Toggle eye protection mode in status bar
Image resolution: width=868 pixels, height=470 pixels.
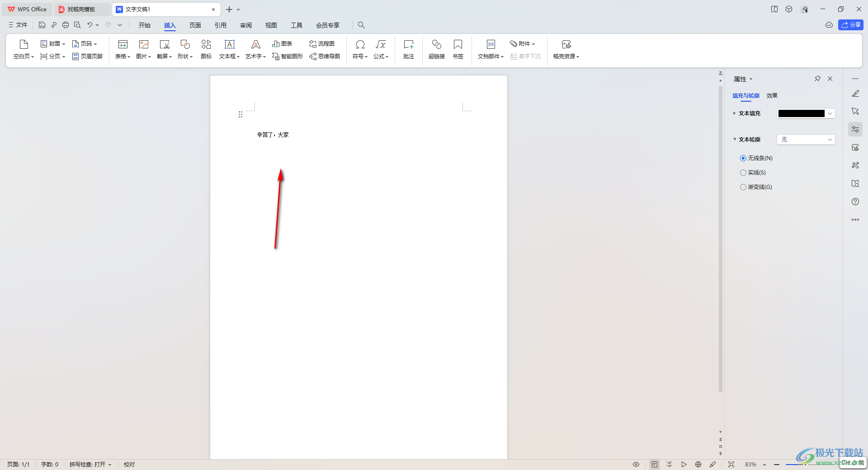636,465
